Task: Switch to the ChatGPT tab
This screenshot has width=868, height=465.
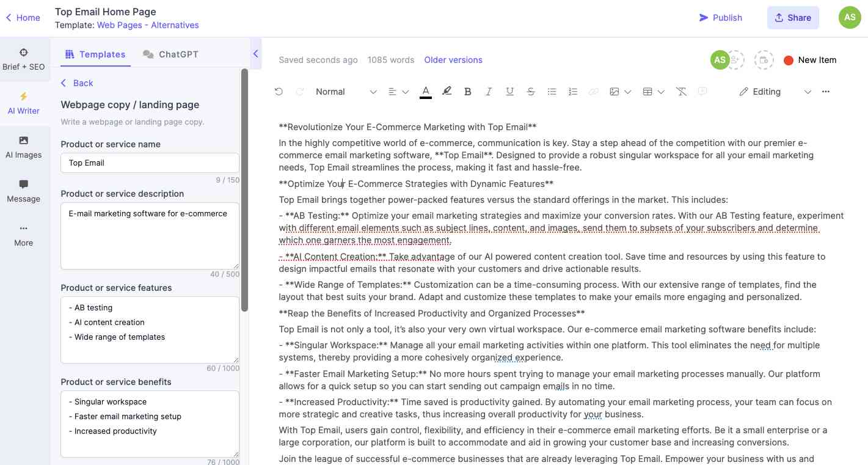Action: click(170, 54)
